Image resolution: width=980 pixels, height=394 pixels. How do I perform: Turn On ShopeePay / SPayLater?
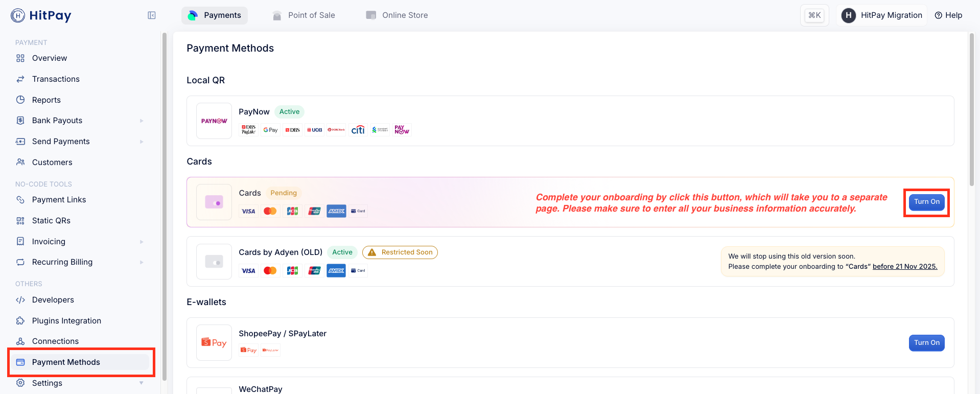(926, 343)
